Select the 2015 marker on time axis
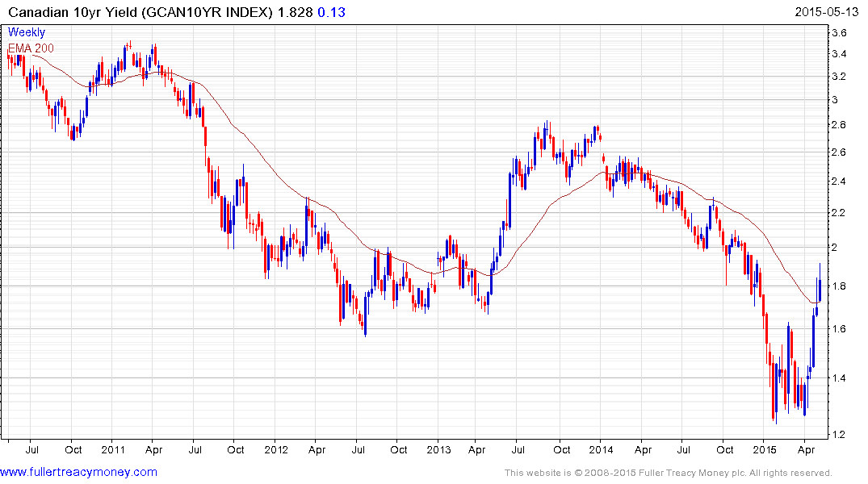Image resolution: width=868 pixels, height=484 pixels. 763,448
